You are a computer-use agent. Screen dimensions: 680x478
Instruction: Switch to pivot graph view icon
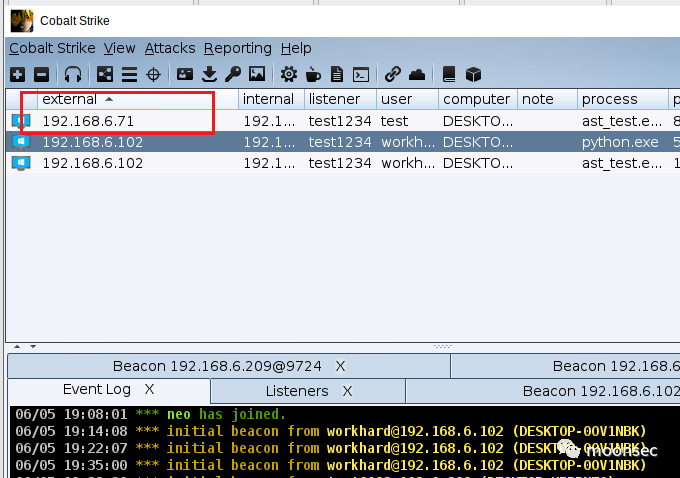pyautogui.click(x=105, y=75)
